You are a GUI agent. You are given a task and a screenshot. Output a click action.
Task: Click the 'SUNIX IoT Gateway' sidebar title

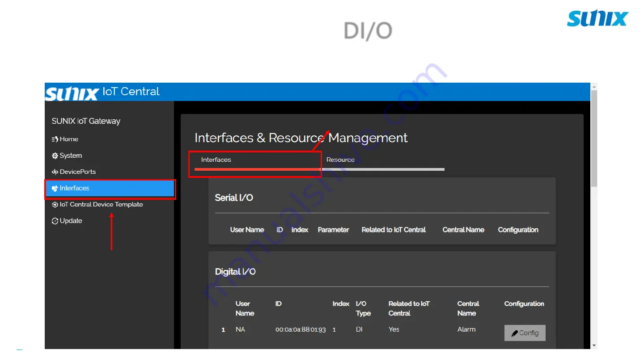point(86,121)
